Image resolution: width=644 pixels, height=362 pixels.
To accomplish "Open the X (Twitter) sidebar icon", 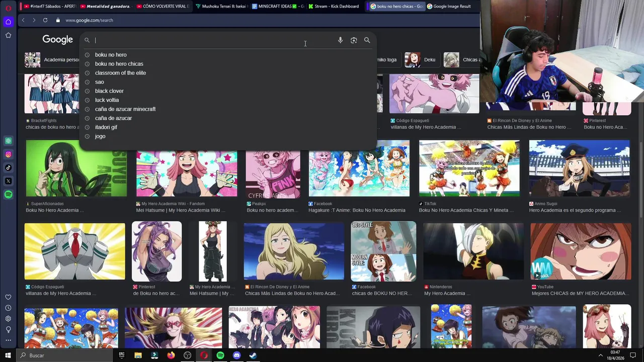I will [x=8, y=181].
